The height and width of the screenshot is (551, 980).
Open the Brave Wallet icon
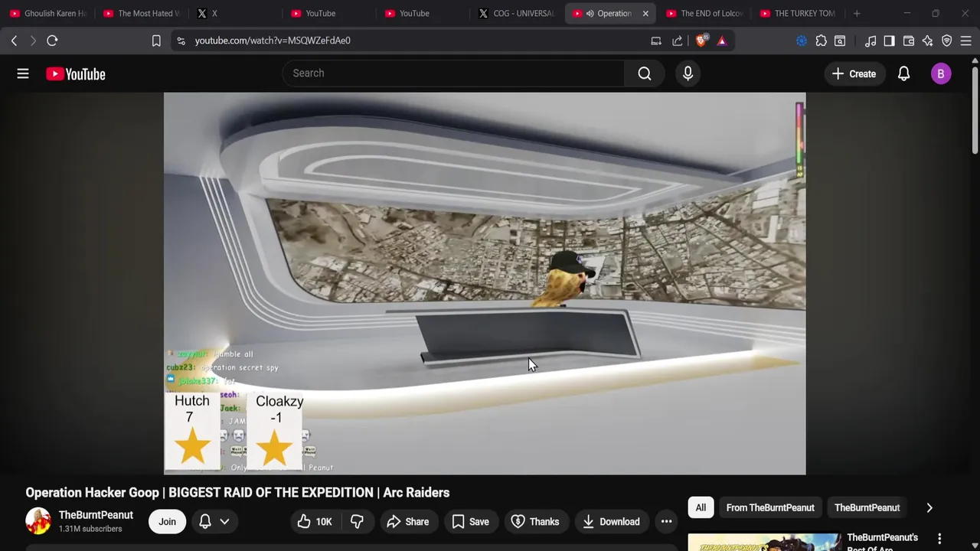pyautogui.click(x=909, y=41)
